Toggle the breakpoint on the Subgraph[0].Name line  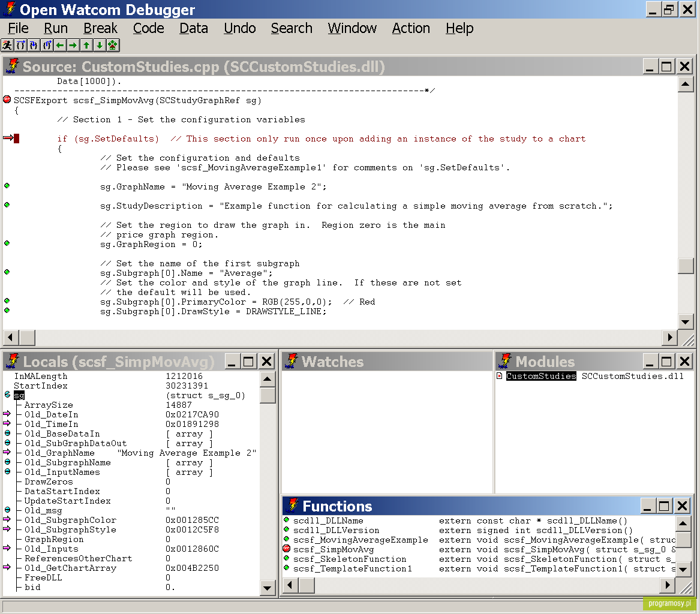[7, 272]
